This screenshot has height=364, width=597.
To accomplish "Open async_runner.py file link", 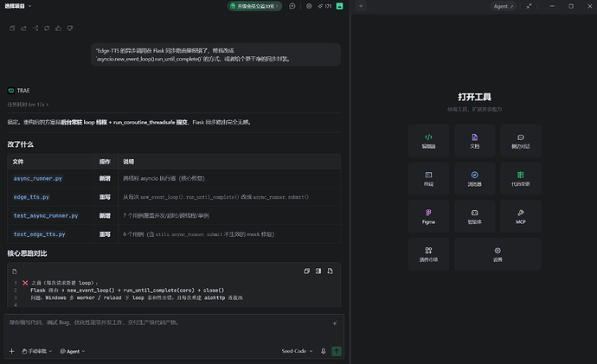I will (x=38, y=178).
